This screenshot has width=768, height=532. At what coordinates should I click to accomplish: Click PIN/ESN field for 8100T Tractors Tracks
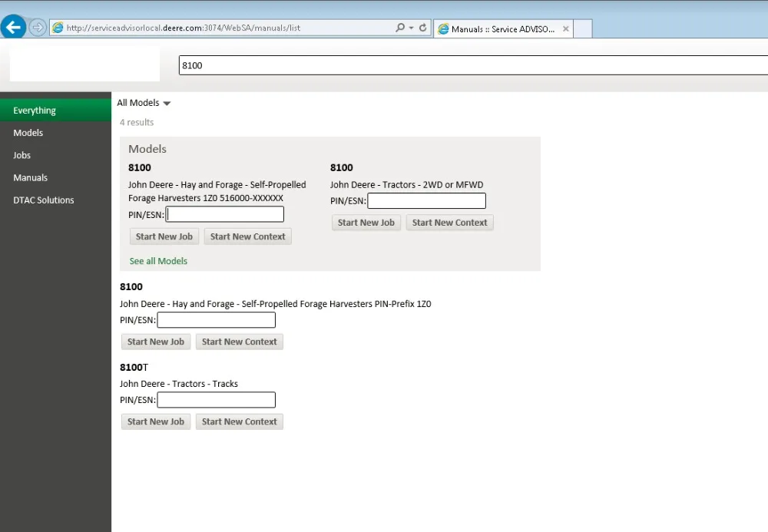[x=216, y=400]
